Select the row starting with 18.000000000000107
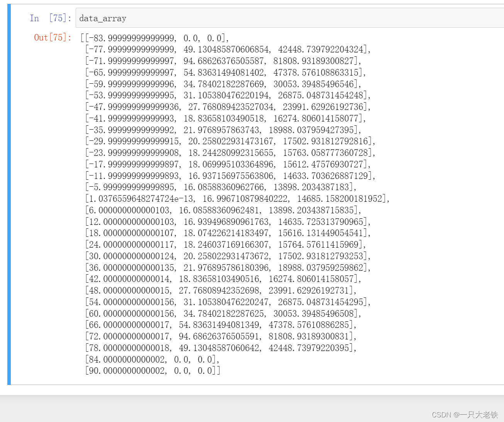Viewport: 504px width, 422px height. click(x=228, y=233)
